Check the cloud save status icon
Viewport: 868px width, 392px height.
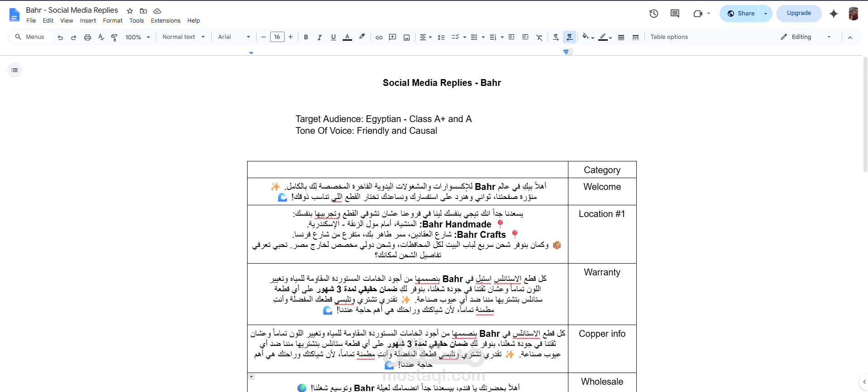157,11
